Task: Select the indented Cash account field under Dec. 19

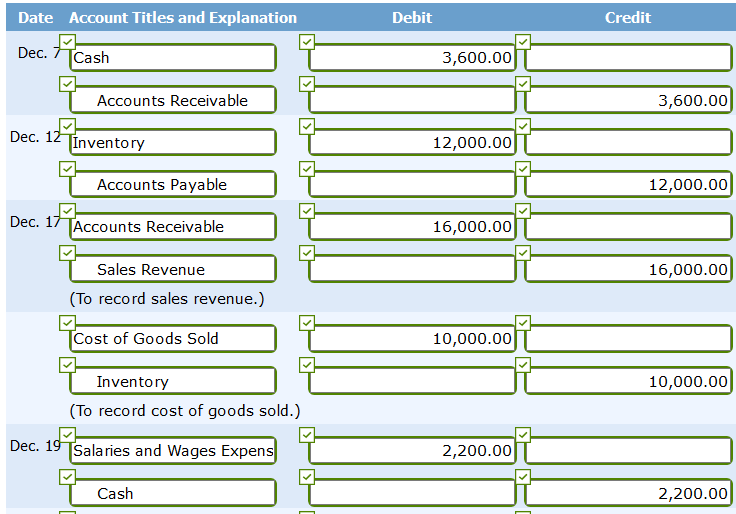Action: [x=173, y=493]
